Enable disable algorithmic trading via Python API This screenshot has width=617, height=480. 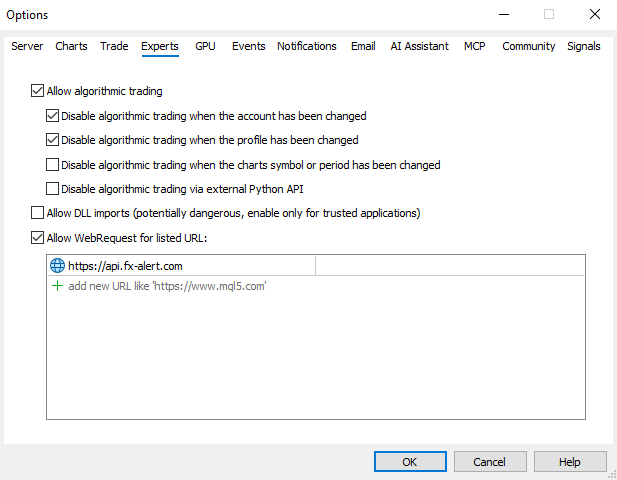52,188
